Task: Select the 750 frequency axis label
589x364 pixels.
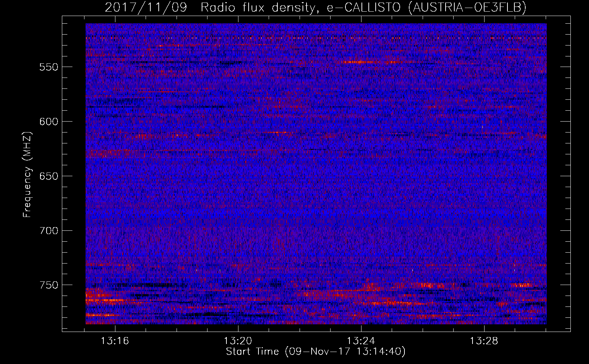Action: coord(48,285)
